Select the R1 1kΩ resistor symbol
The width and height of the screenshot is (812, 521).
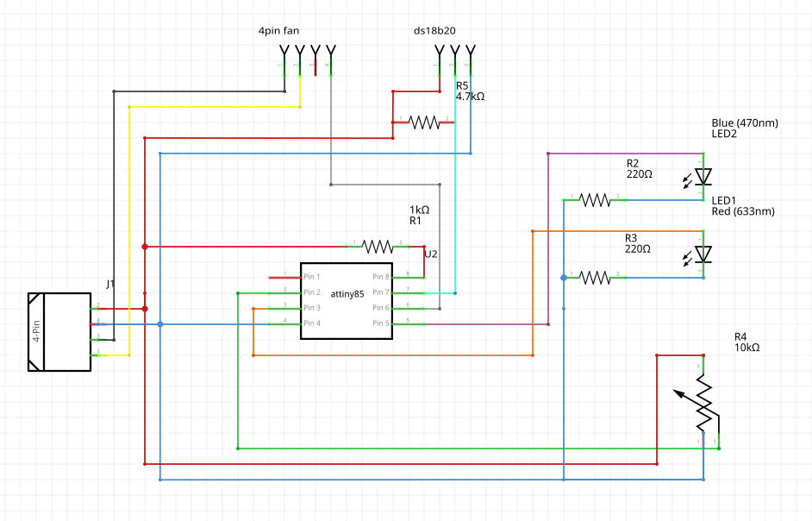(x=378, y=247)
